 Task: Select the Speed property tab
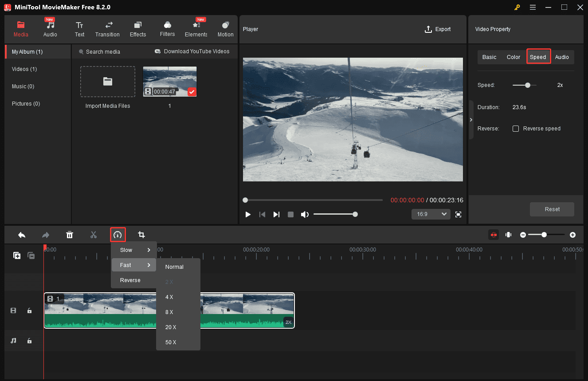[x=538, y=57]
